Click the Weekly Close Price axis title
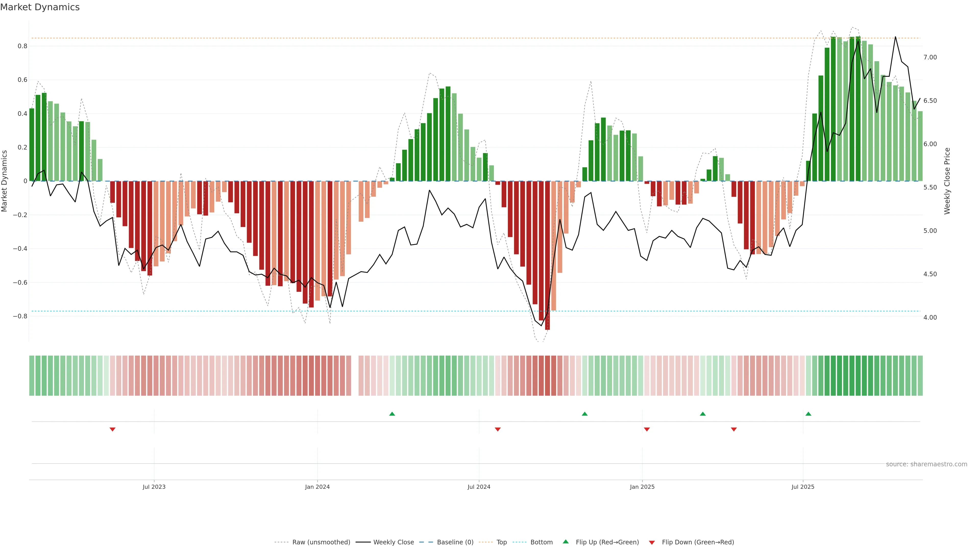 (947, 181)
